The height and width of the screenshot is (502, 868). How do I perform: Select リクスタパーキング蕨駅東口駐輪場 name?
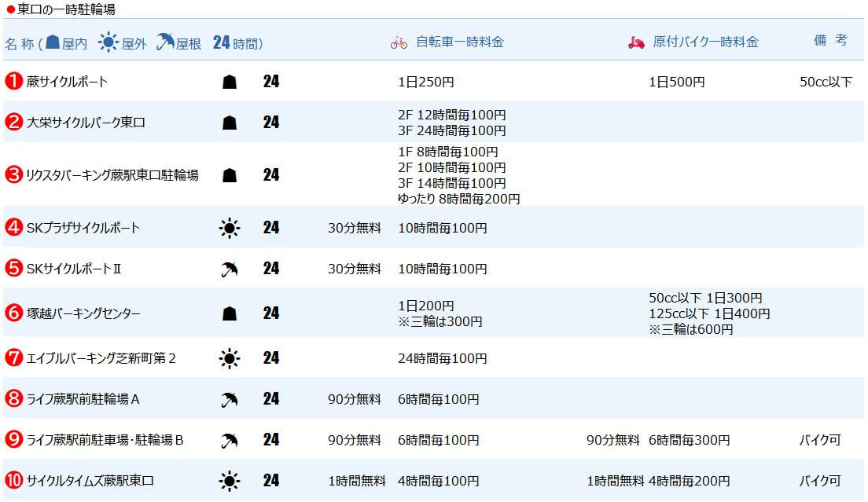click(112, 175)
